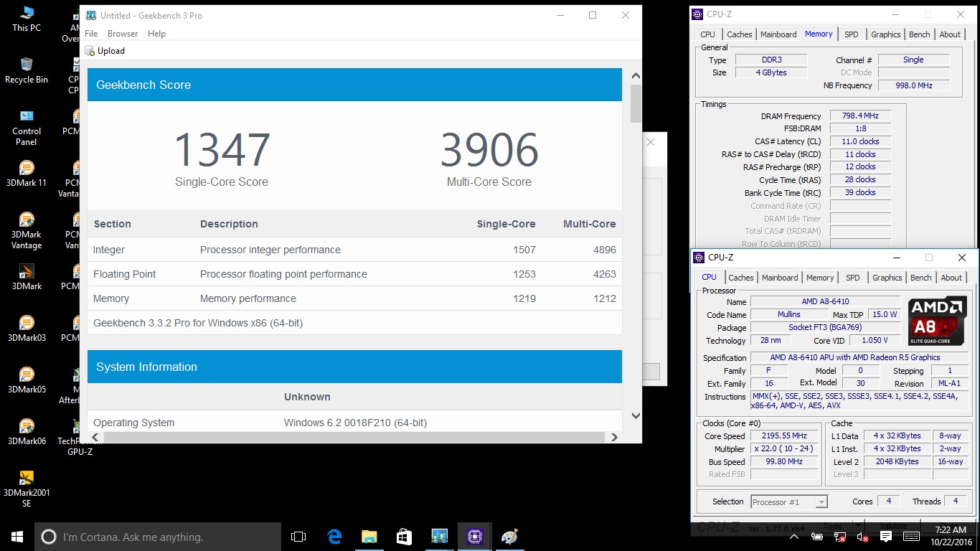
Task: Click the Cortana search box
Action: point(158,537)
